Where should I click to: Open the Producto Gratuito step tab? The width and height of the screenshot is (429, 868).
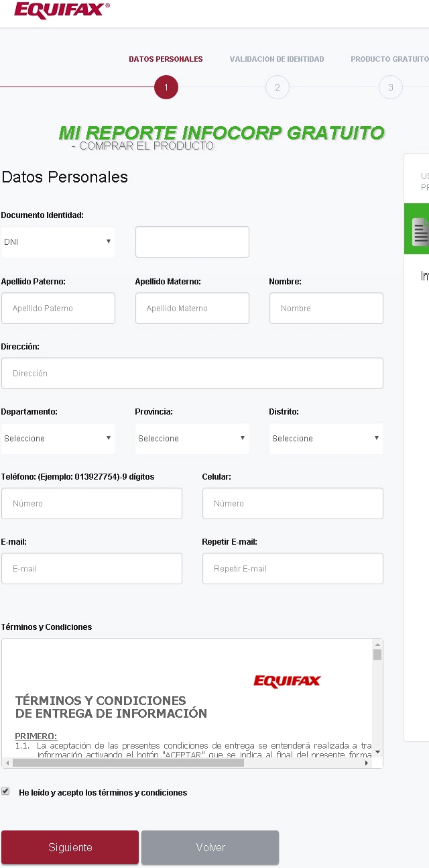tap(389, 59)
